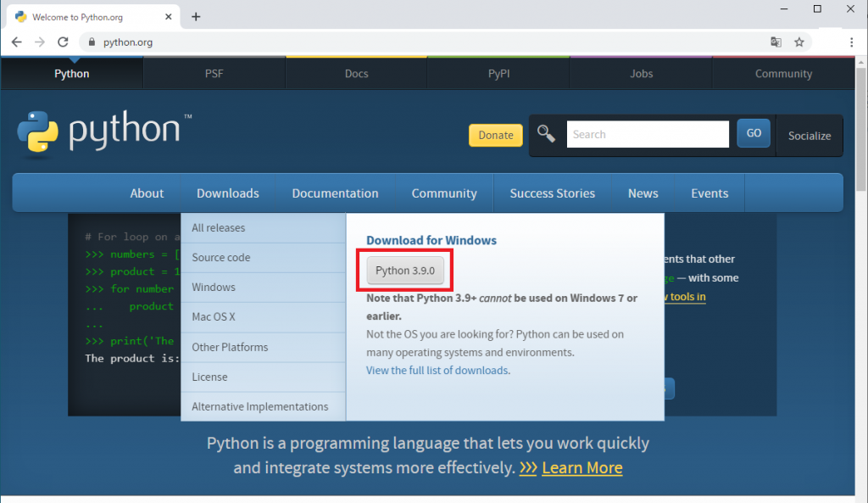The height and width of the screenshot is (503, 868).
Task: Select the Python top bar tab
Action: tap(72, 74)
